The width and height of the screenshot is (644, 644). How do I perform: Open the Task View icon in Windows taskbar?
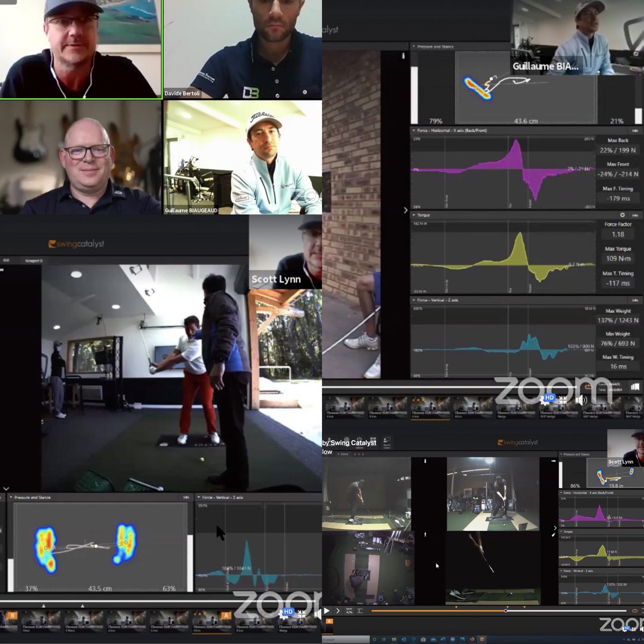(x=385, y=639)
